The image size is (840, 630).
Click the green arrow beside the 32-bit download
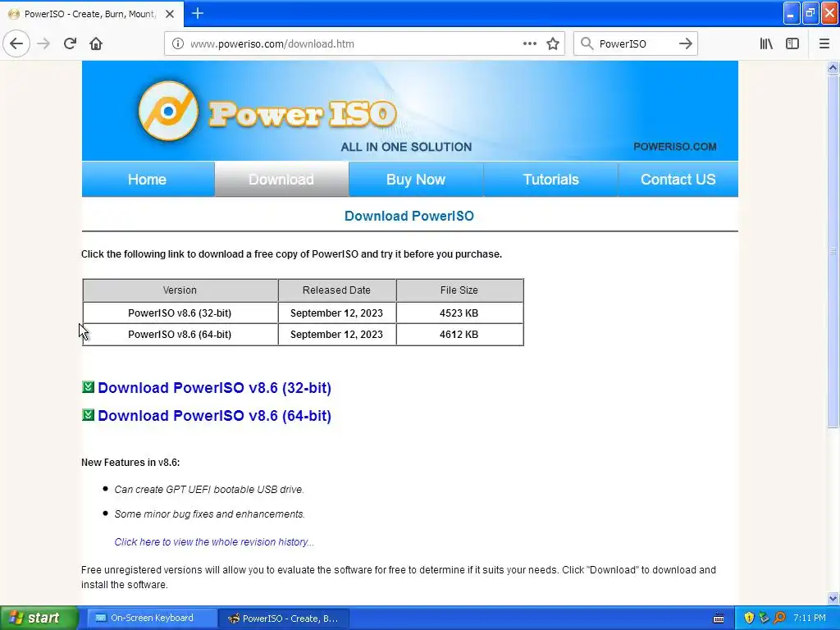88,387
